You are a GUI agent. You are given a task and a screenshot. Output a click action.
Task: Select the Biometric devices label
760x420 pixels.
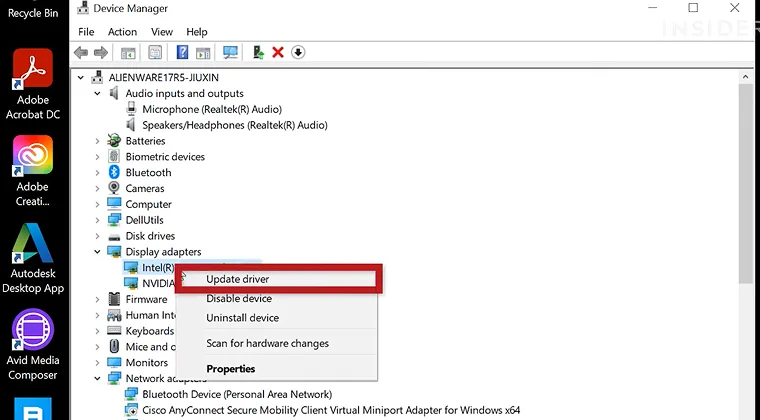(x=165, y=157)
